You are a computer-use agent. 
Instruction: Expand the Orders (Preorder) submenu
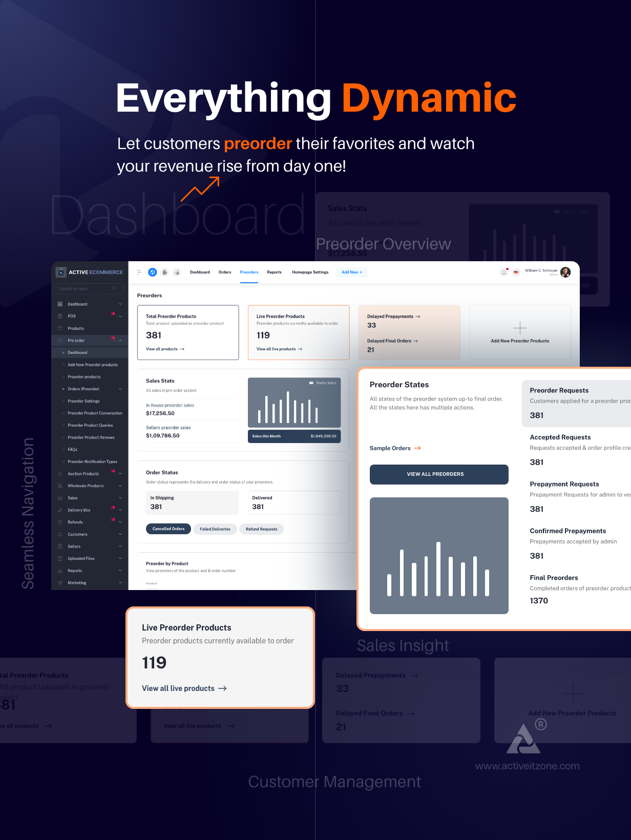(x=120, y=389)
